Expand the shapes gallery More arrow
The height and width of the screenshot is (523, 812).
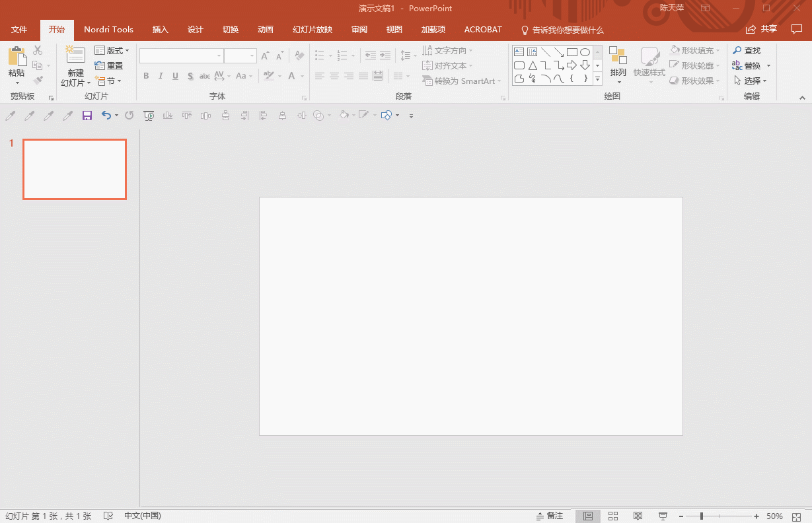point(597,79)
